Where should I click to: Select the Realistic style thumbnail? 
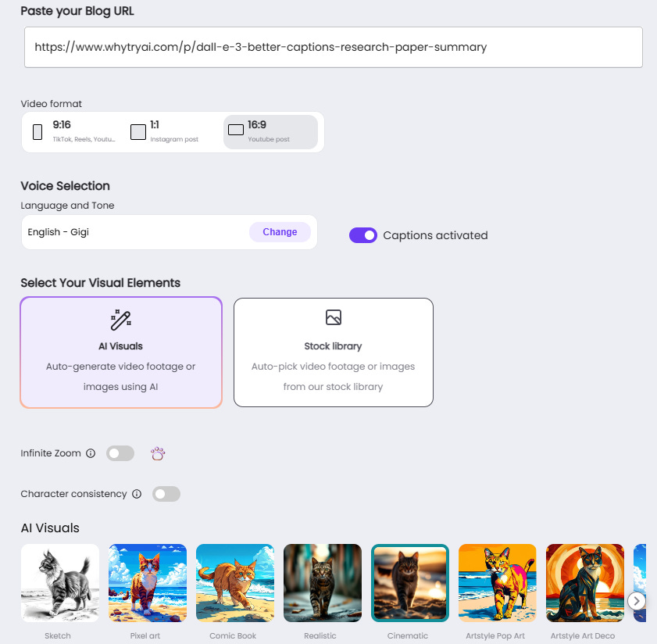pyautogui.click(x=323, y=583)
